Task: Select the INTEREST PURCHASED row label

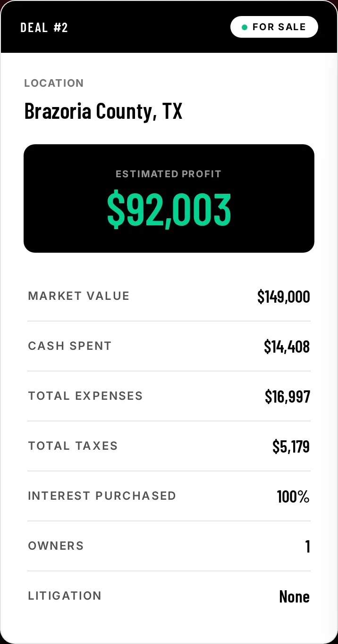Action: [102, 496]
